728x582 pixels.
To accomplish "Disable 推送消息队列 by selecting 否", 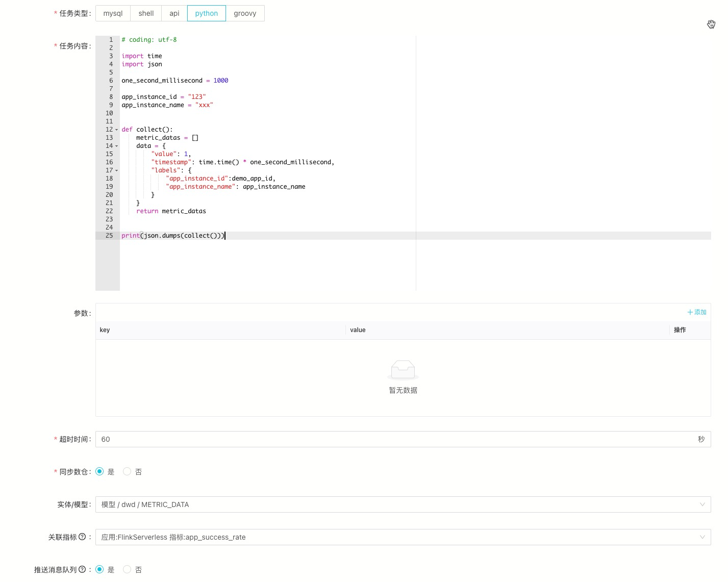I will pos(127,569).
